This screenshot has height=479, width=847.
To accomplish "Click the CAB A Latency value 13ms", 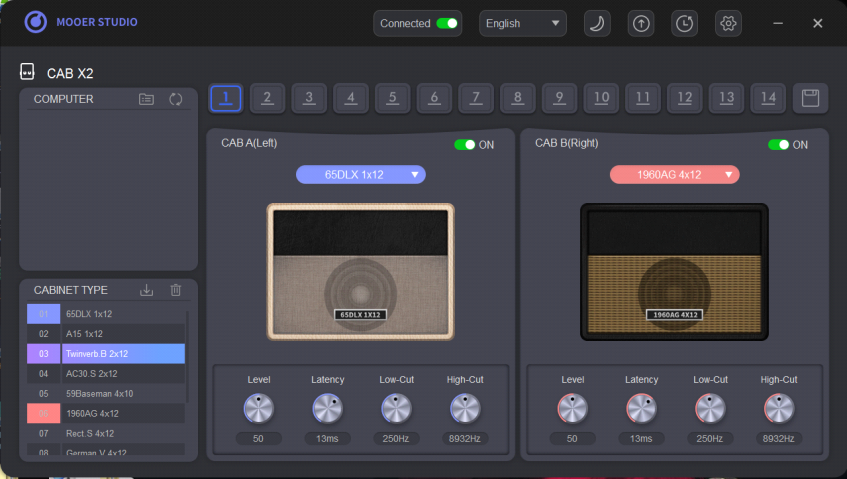I will pos(327,438).
